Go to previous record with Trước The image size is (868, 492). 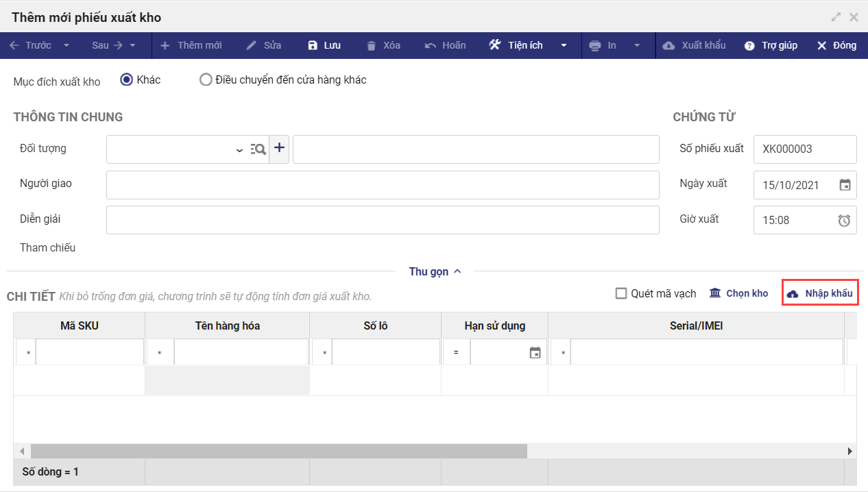(x=30, y=45)
